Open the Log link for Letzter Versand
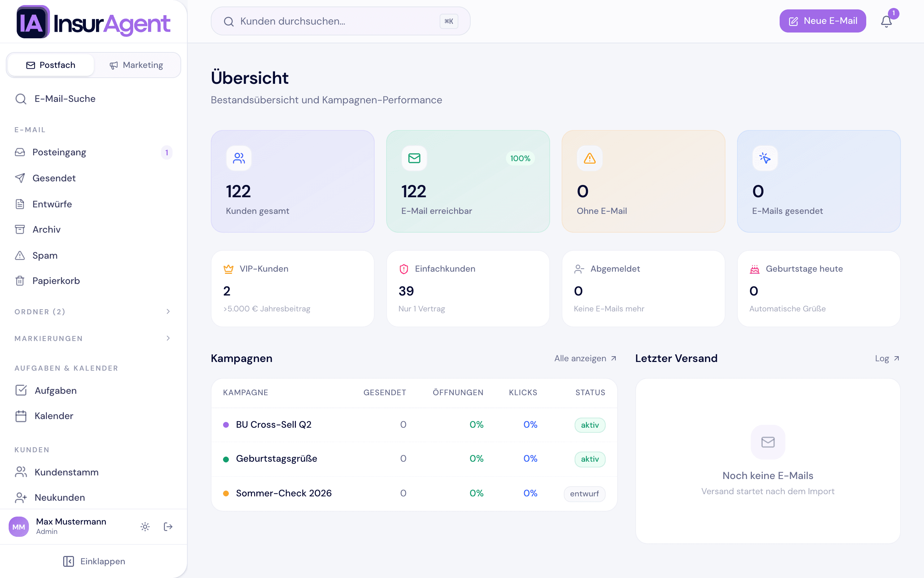The image size is (924, 578). click(887, 359)
